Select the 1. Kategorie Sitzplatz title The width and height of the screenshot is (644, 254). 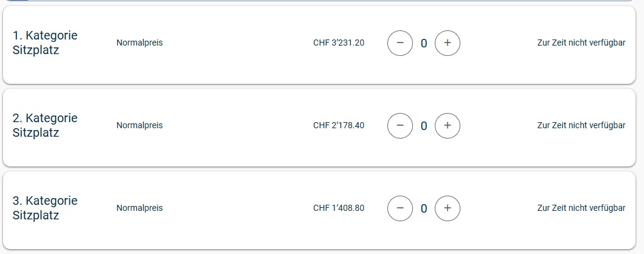point(45,43)
